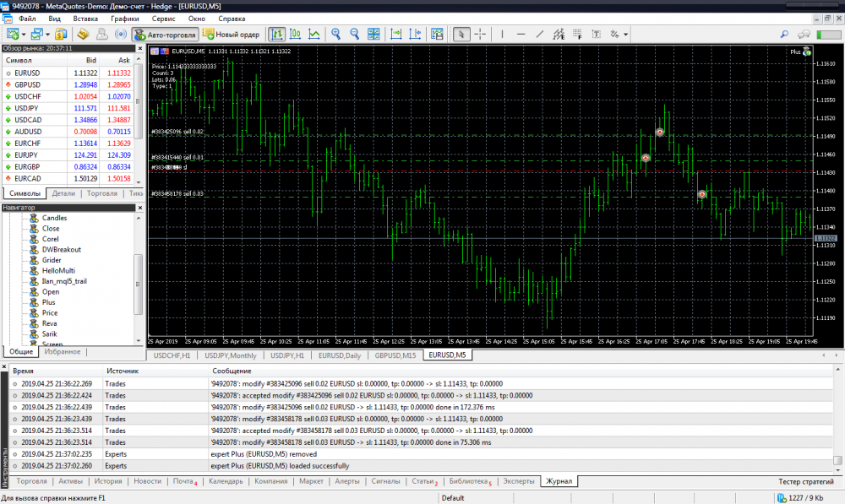The width and height of the screenshot is (845, 504).
Task: Toggle the Авто-торговля button
Action: (x=165, y=35)
